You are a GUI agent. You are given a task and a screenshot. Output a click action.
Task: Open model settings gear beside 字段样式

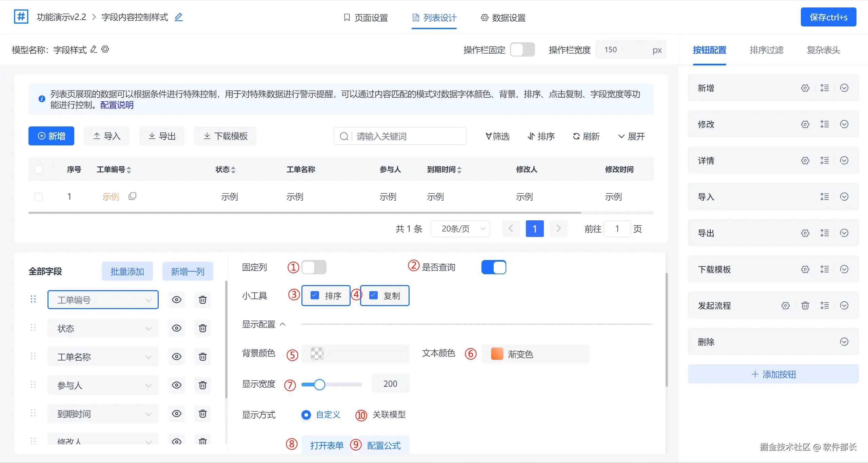(x=105, y=49)
